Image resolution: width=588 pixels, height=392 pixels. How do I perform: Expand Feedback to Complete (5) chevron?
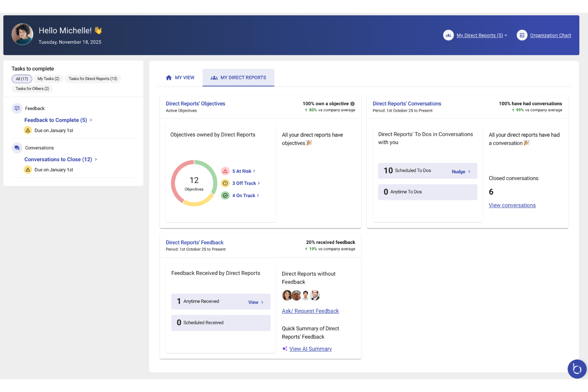91,120
